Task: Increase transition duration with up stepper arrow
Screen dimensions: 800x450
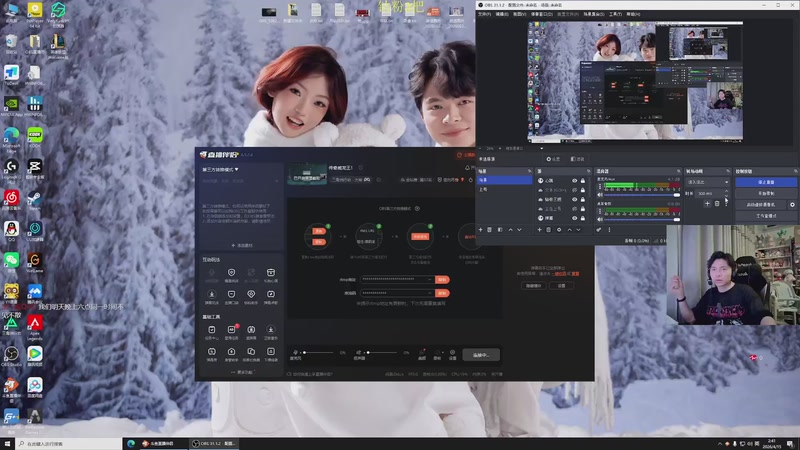Action: point(727,191)
